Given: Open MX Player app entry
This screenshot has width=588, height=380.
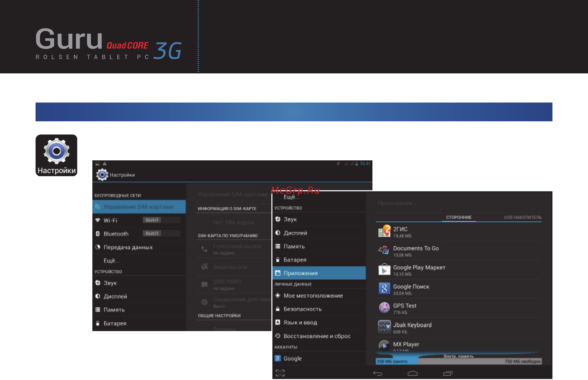Looking at the screenshot, I should pos(459,345).
